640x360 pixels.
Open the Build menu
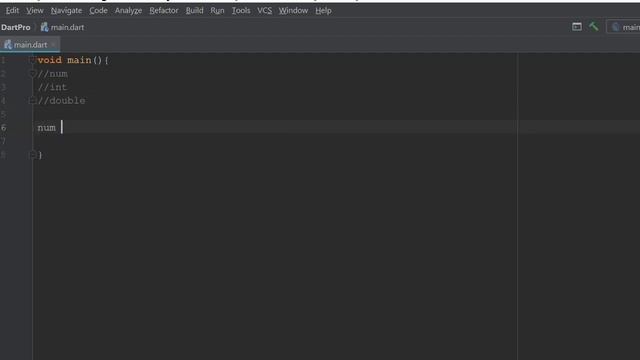click(x=194, y=11)
